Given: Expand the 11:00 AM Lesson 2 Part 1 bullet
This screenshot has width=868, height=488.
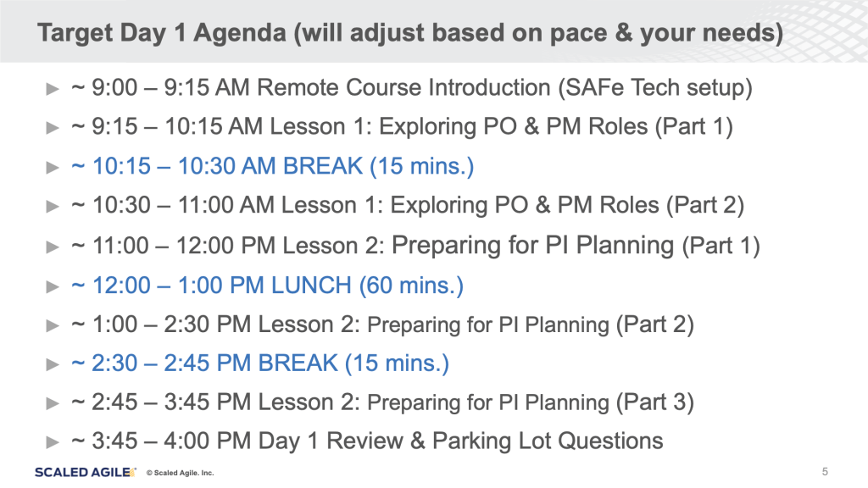Looking at the screenshot, I should 53,247.
